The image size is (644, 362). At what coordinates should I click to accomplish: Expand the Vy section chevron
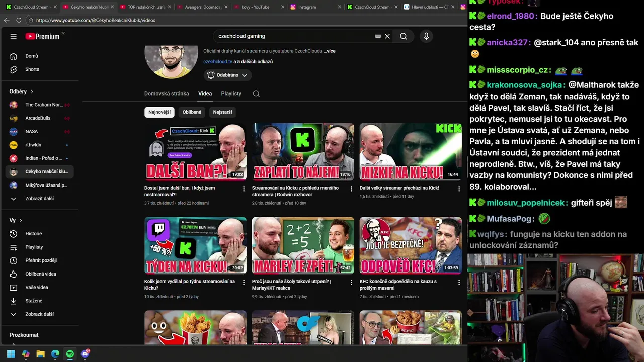coord(21,220)
